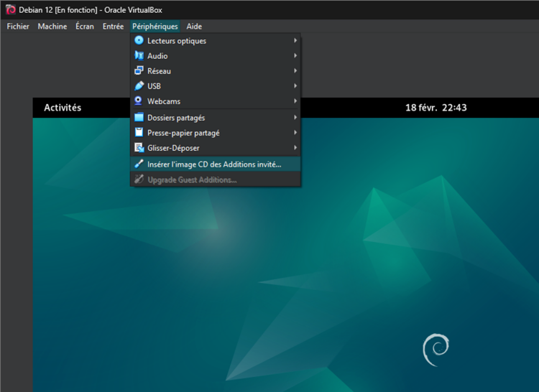The height and width of the screenshot is (392, 539).
Task: Expand the Dossiers partagés submenu arrow
Action: (295, 118)
